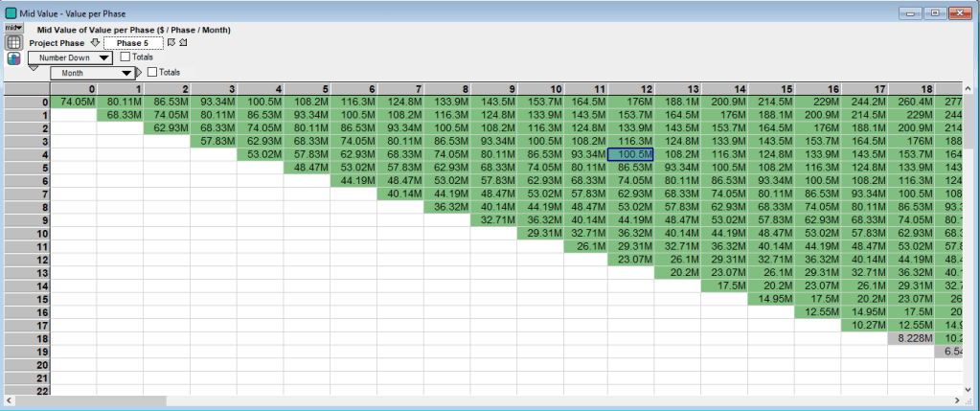The width and height of the screenshot is (980, 411).
Task: Step Project Phase to next value
Action: 171,43
